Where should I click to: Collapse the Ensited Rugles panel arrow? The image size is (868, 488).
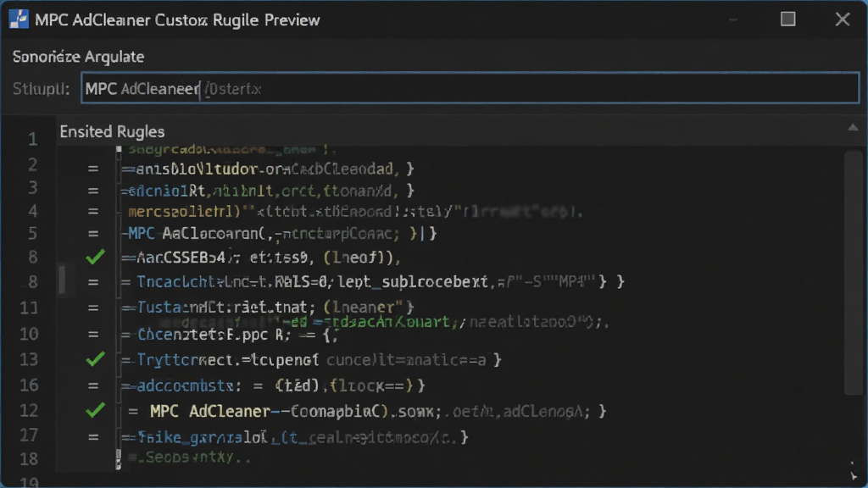[x=853, y=128]
